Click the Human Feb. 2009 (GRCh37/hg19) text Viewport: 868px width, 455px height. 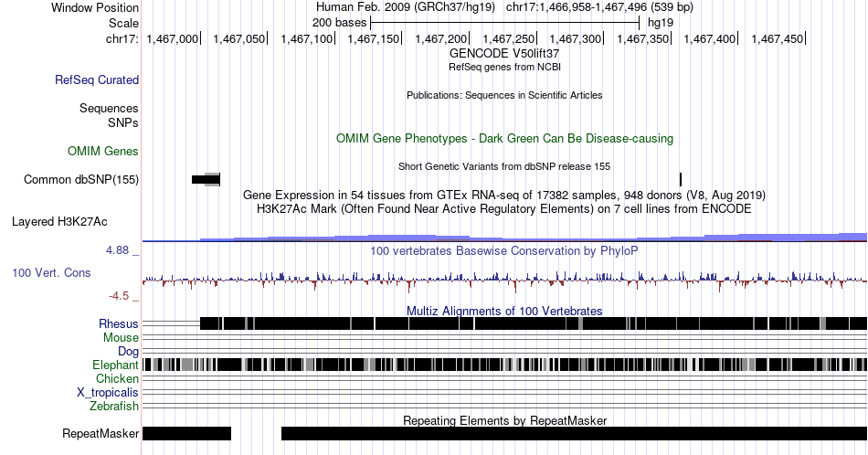[x=405, y=7]
